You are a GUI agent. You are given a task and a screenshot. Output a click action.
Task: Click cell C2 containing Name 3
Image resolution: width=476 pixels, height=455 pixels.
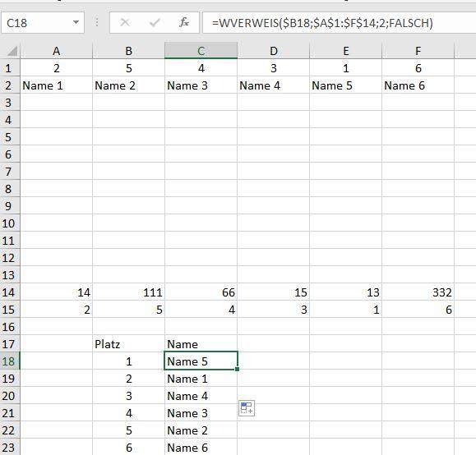click(x=201, y=85)
